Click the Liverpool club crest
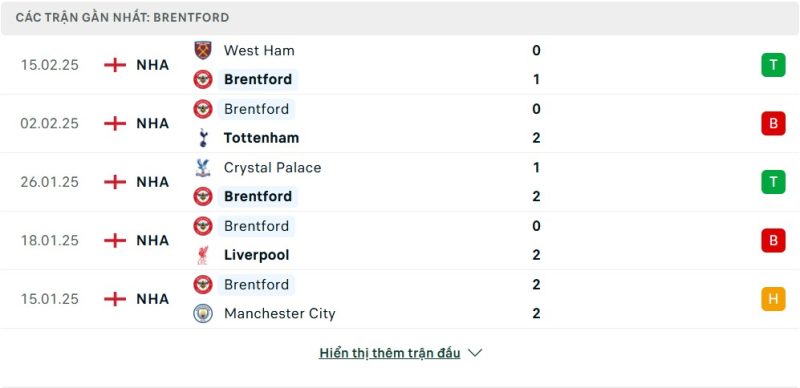The width and height of the screenshot is (800, 388). coord(203,255)
